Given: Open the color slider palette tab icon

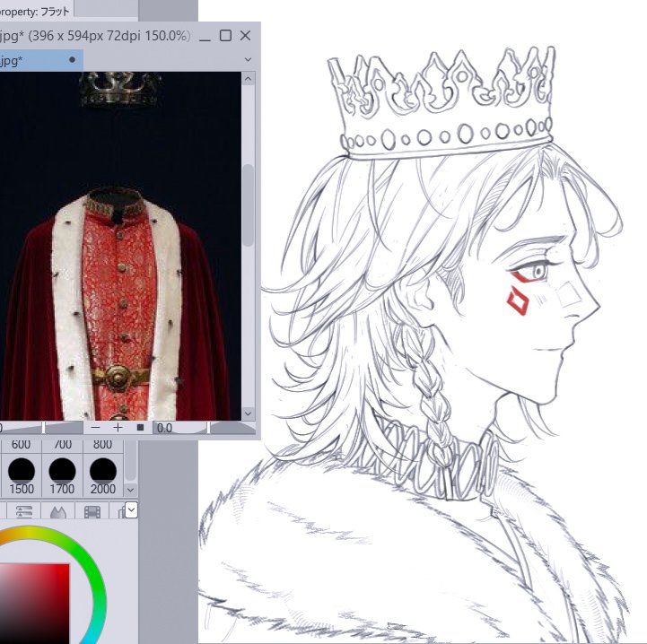Looking at the screenshot, I should [24, 511].
